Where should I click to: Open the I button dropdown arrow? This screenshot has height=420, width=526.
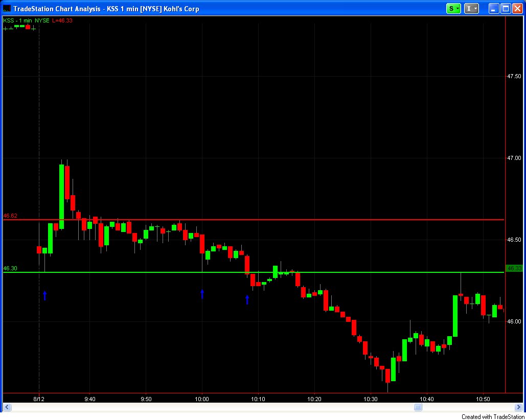[x=474, y=8]
